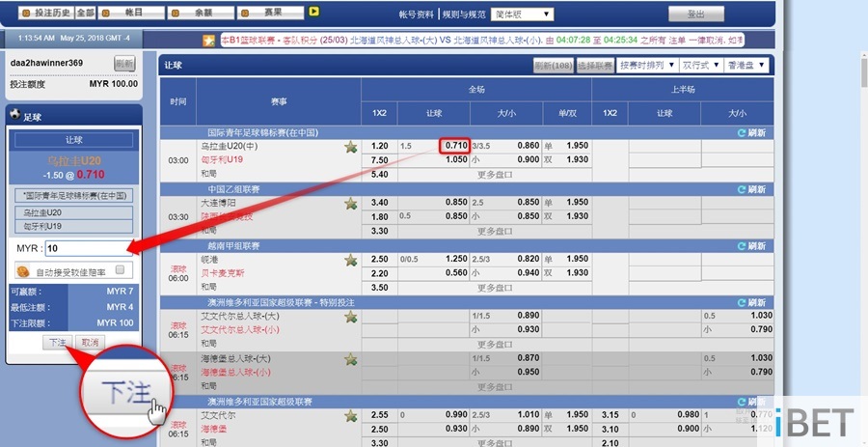Star the 艾文代尔总入球-(大) match
The height and width of the screenshot is (447, 868).
[350, 317]
